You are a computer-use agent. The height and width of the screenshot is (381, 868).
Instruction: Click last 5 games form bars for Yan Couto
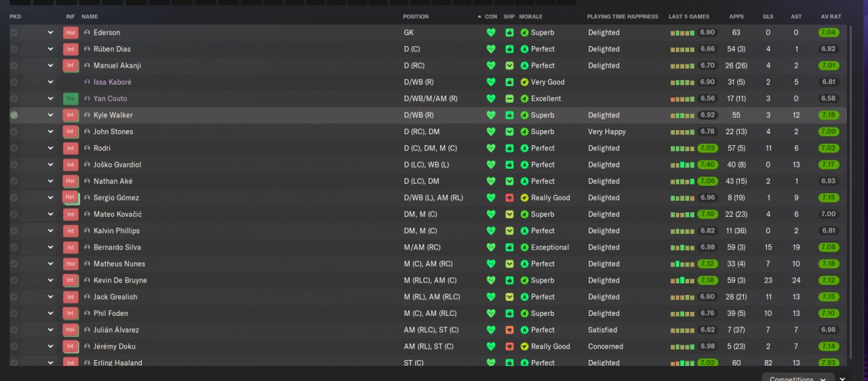tap(682, 98)
